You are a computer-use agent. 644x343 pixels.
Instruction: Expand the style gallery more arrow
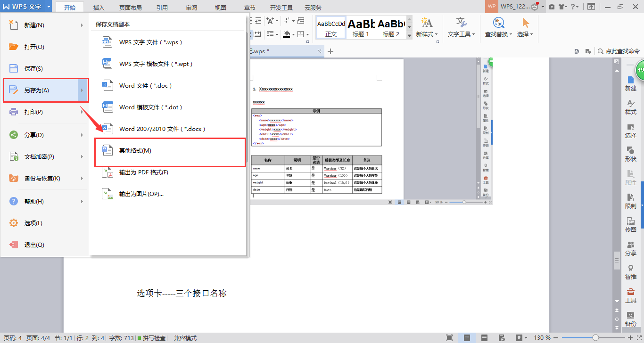tap(409, 35)
